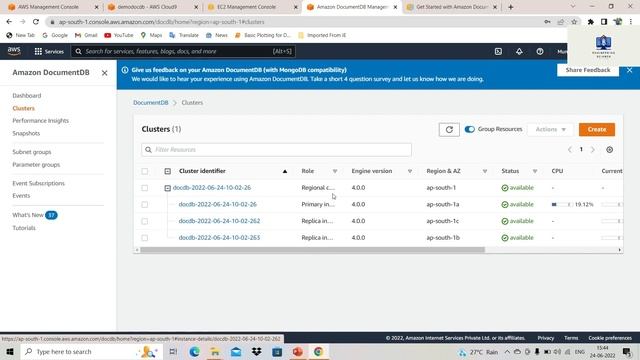Click DocumentDB breadcrumb link
Screen dimensions: 640x360
click(x=151, y=102)
